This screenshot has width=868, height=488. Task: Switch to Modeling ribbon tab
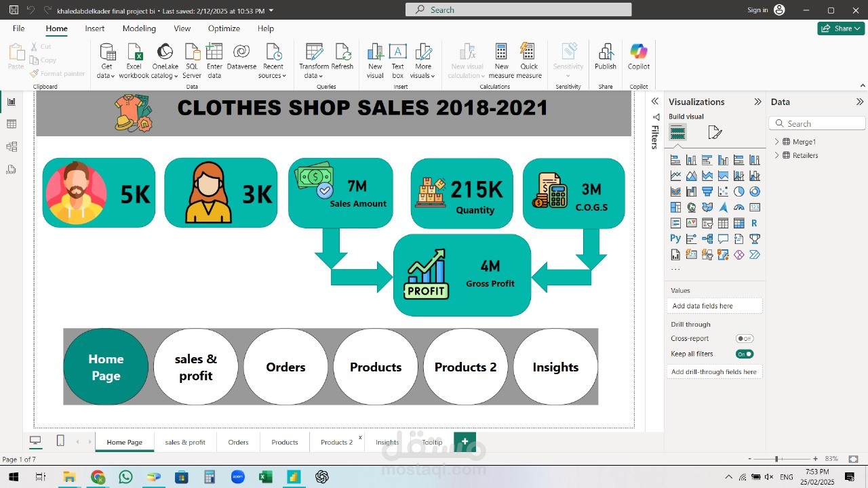[x=139, y=28]
